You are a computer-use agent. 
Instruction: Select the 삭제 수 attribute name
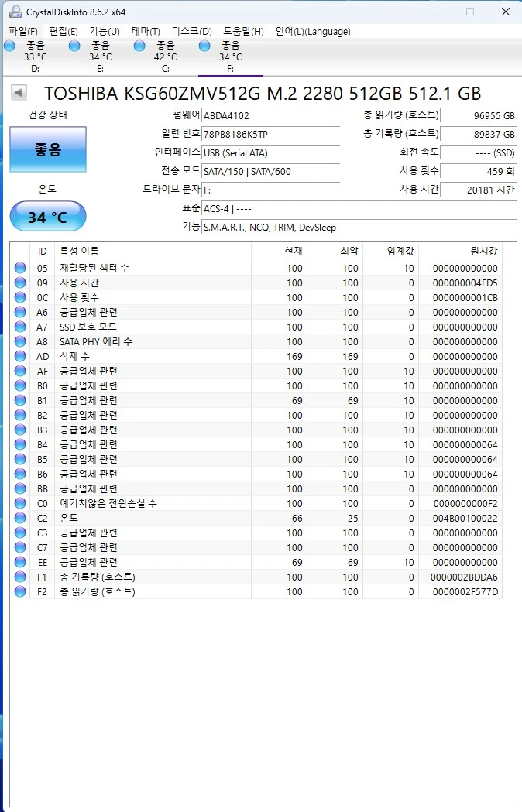74,356
